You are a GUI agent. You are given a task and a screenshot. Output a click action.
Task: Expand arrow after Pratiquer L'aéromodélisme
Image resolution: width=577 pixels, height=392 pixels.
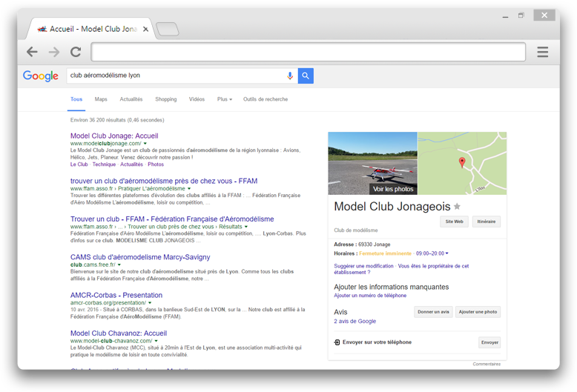[189, 189]
